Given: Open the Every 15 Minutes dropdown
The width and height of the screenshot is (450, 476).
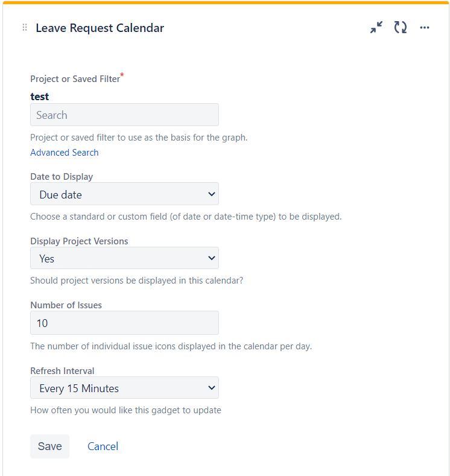Looking at the screenshot, I should (124, 388).
